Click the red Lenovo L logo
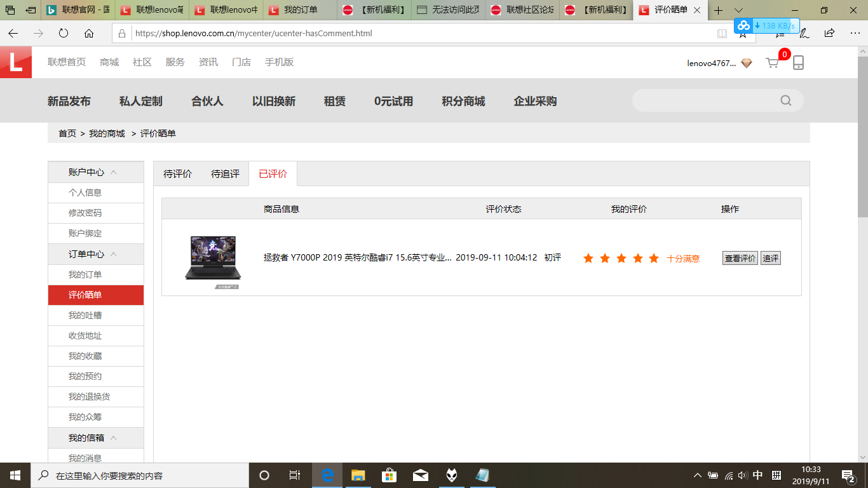The height and width of the screenshot is (488, 868). point(16,62)
